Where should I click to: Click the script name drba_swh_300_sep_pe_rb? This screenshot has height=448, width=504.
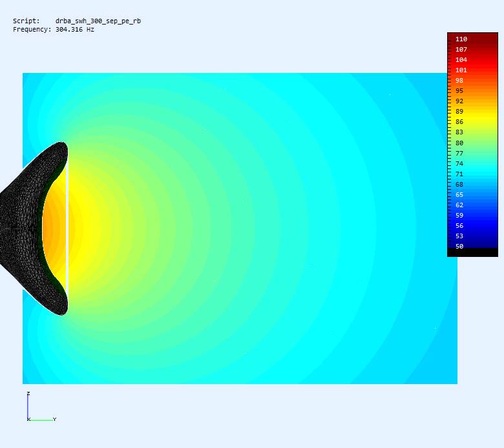point(98,21)
